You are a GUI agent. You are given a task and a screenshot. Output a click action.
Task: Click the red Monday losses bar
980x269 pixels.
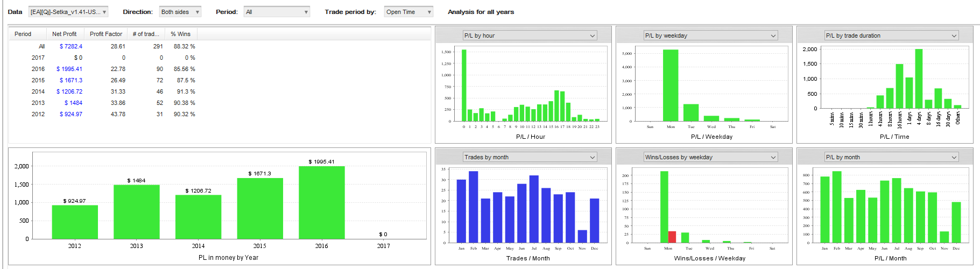(672, 237)
